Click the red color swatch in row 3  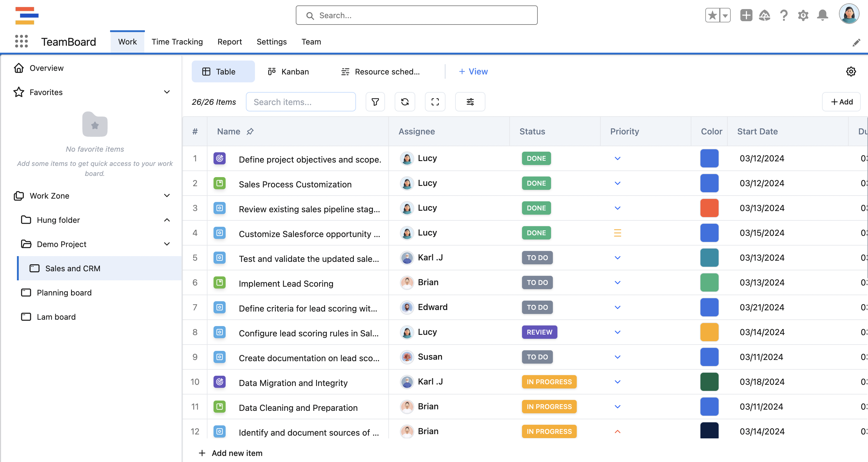[709, 208]
